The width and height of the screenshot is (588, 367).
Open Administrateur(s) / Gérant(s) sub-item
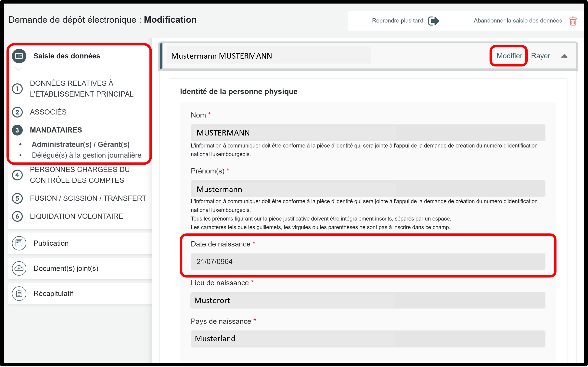tap(80, 144)
